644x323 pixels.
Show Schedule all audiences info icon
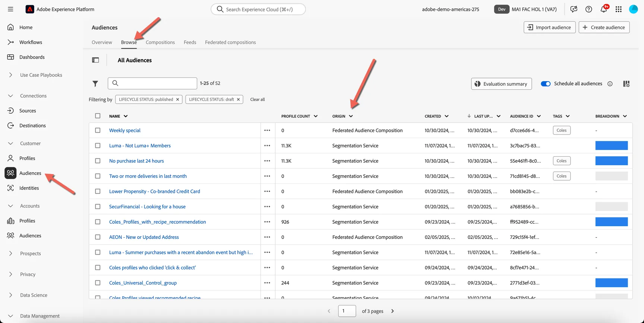pos(610,84)
